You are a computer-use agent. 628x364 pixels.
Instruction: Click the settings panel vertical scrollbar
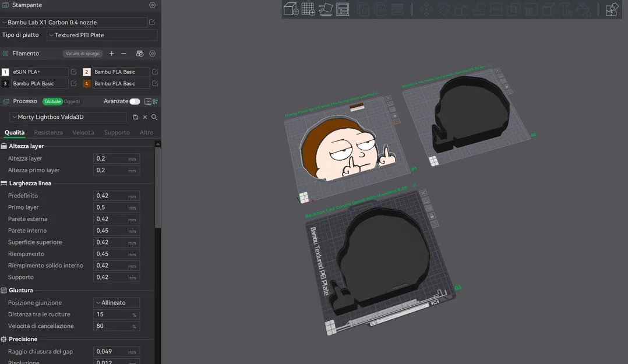click(x=158, y=188)
